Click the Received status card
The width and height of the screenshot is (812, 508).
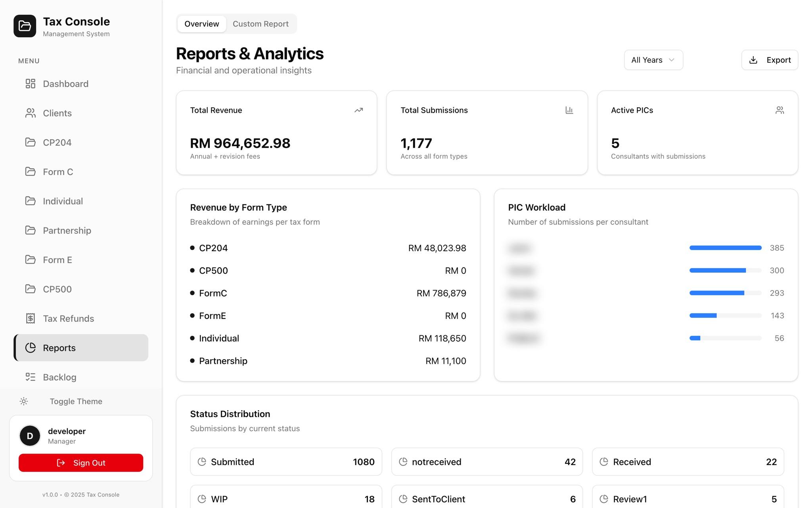click(688, 462)
